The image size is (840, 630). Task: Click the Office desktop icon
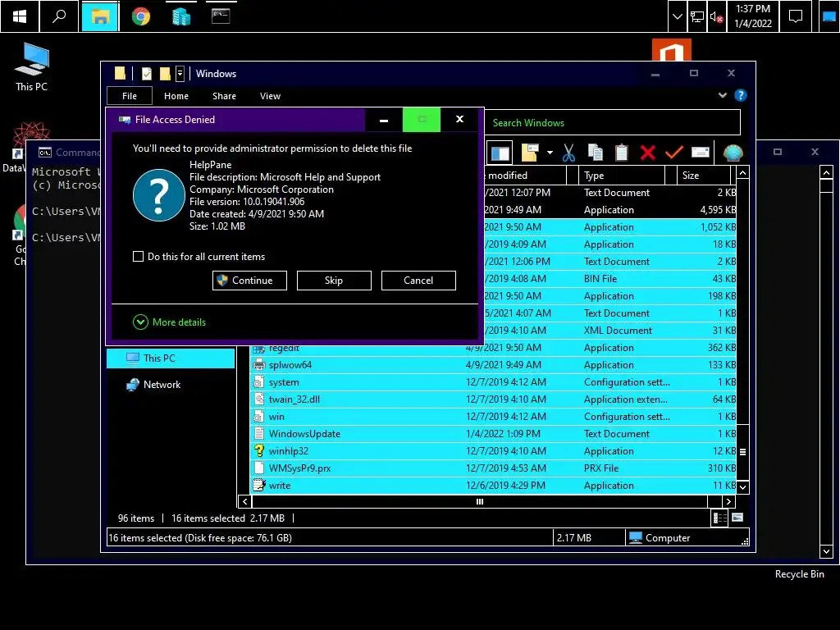pyautogui.click(x=671, y=50)
